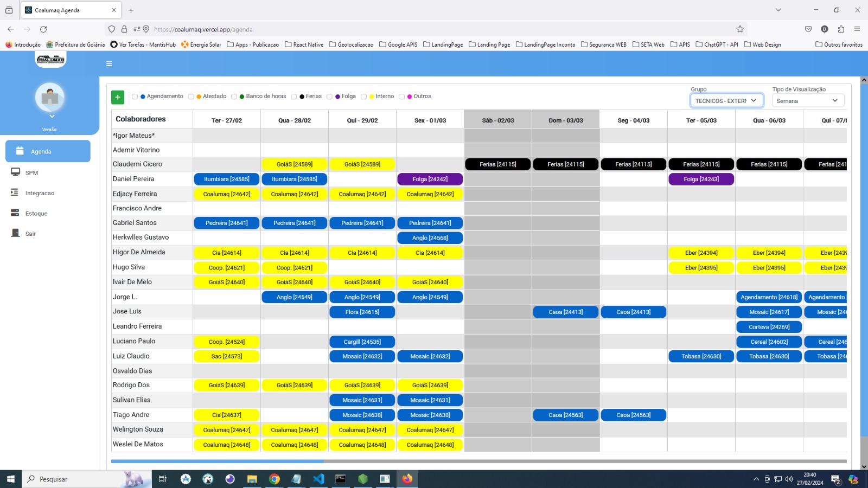Click the Pesquisar taskbar search box
Viewport: 868px width, 488px height.
(87, 479)
